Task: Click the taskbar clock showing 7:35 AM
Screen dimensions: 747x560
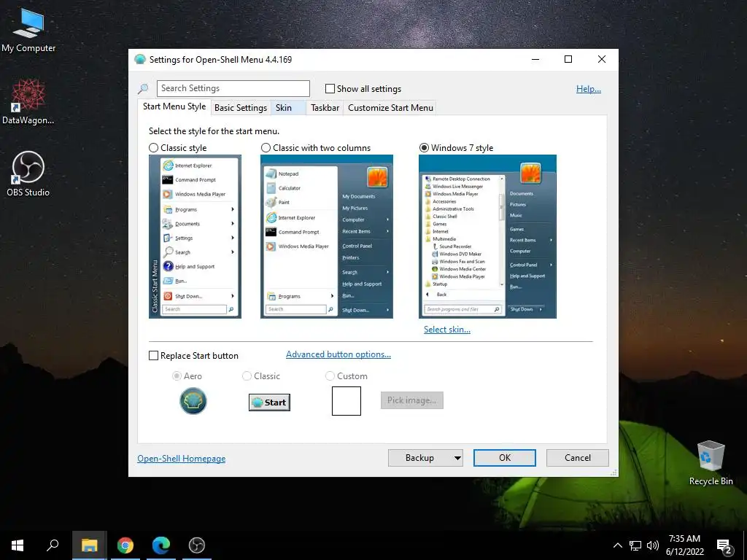Action: point(684,545)
